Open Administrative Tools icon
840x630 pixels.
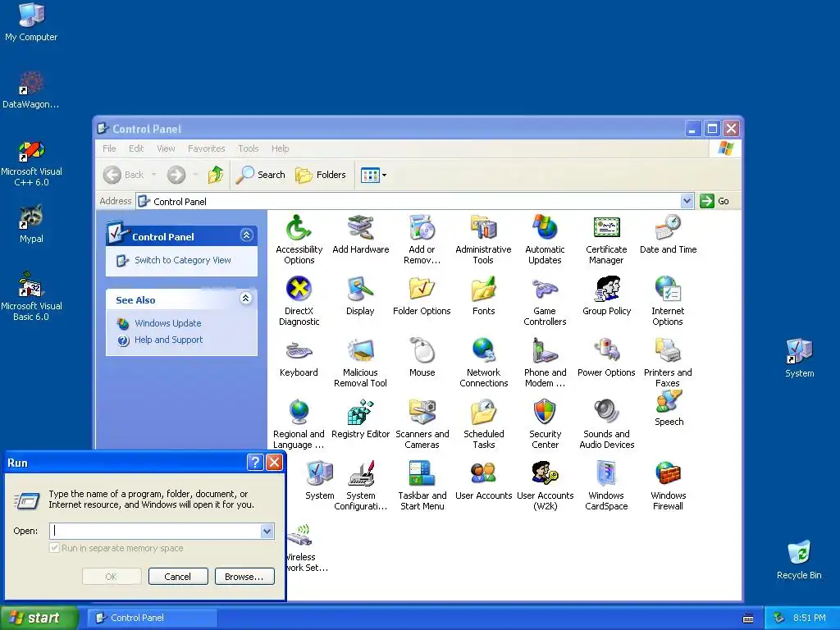coord(483,240)
